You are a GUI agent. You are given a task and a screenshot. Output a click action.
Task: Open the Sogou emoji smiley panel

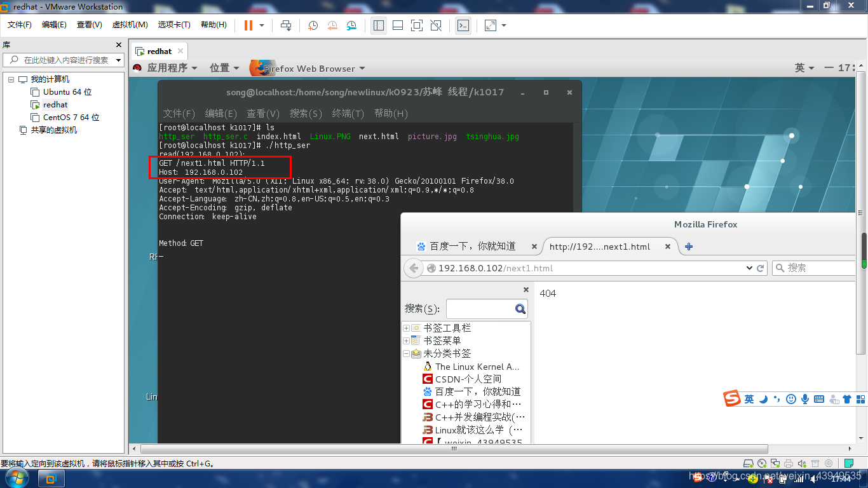click(791, 399)
